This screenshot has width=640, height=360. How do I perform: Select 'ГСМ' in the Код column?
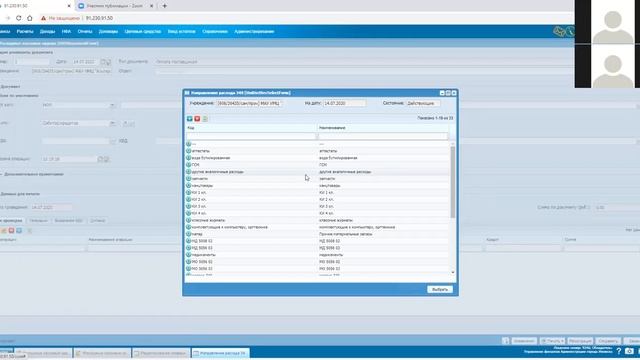196,164
